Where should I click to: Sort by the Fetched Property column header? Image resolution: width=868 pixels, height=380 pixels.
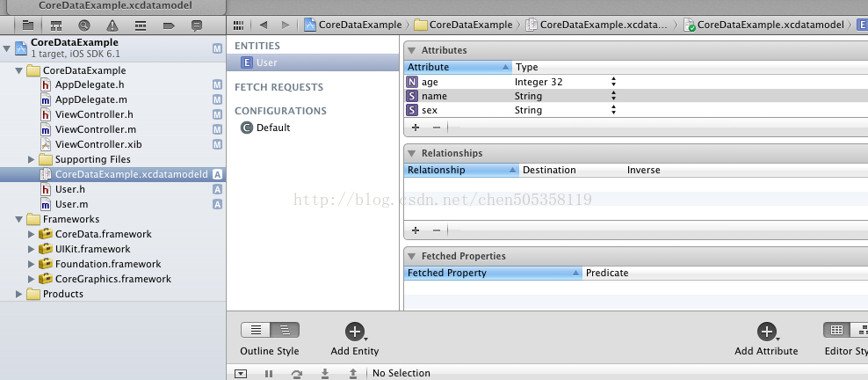[493, 273]
